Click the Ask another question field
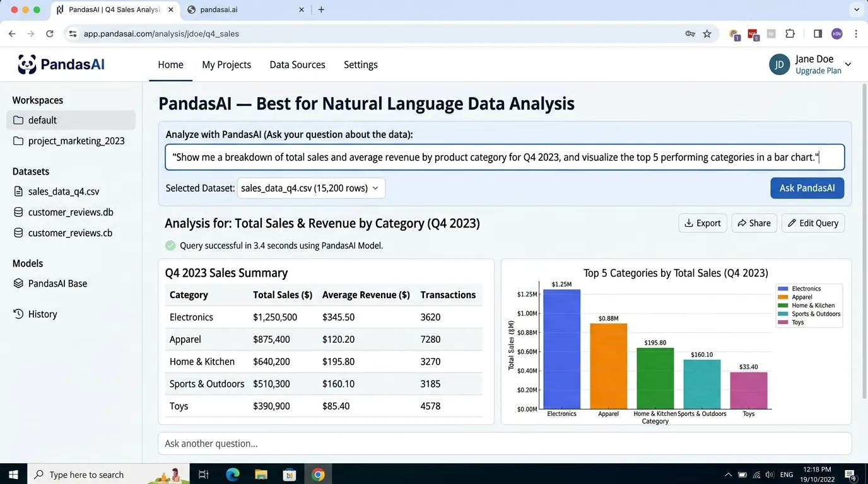 point(505,444)
